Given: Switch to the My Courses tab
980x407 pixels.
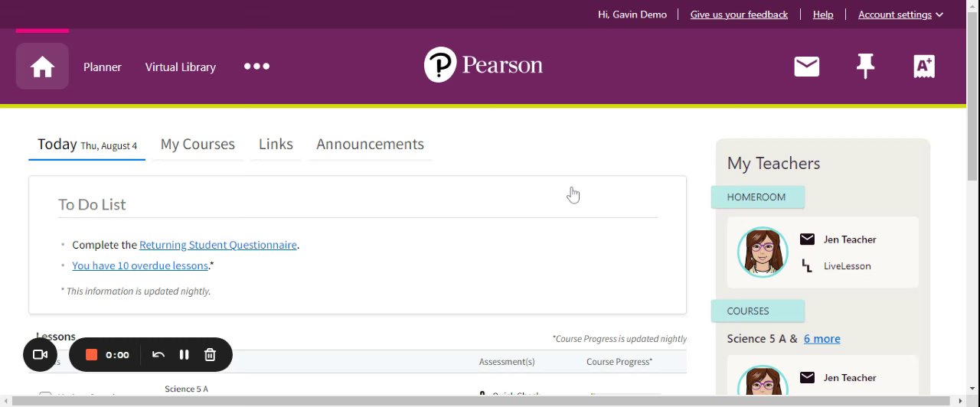Looking at the screenshot, I should pos(198,145).
